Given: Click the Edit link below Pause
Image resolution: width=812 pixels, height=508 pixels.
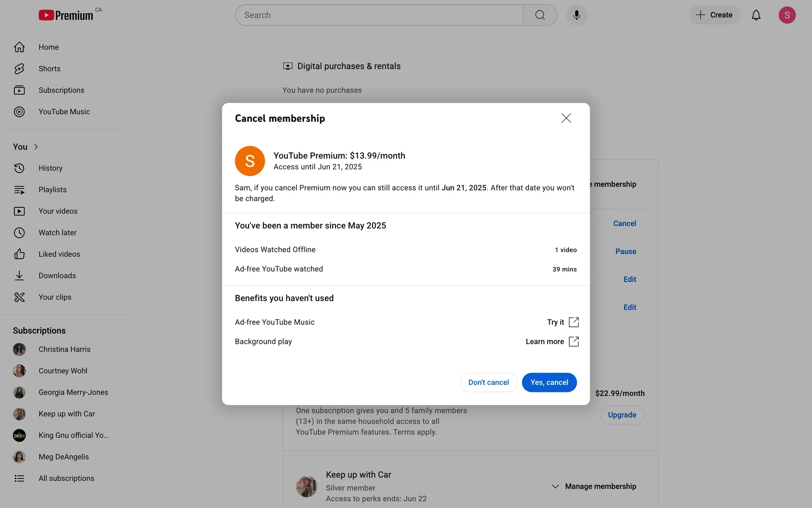Looking at the screenshot, I should pyautogui.click(x=630, y=279).
